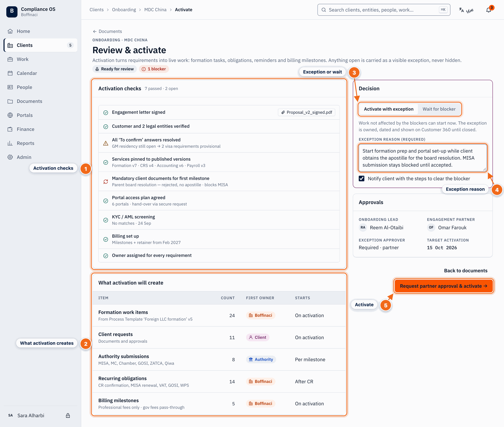Click 'Billing set up' check row
The width and height of the screenshot is (504, 427).
[x=219, y=239]
